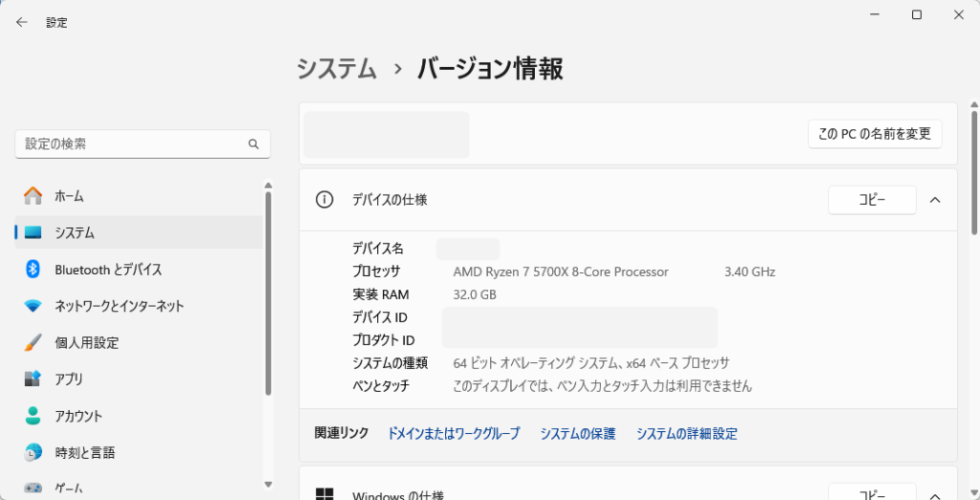Click the 32.0 GB RAM value
This screenshot has height=500, width=980.
coord(475,294)
